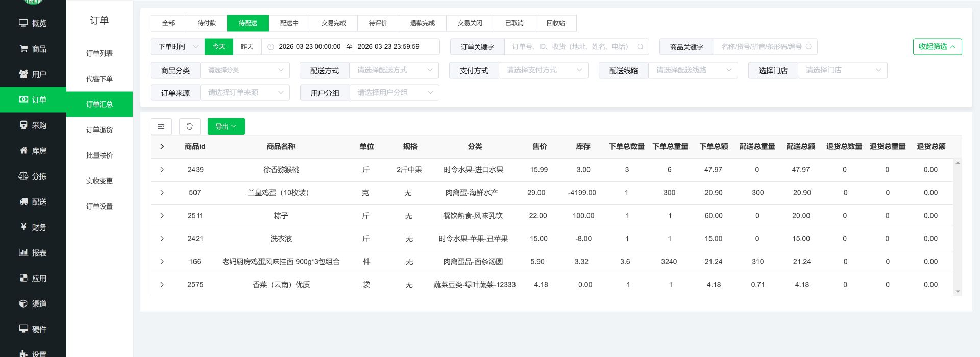
Task: Click the 配送 delivery truck icon
Action: tap(23, 201)
